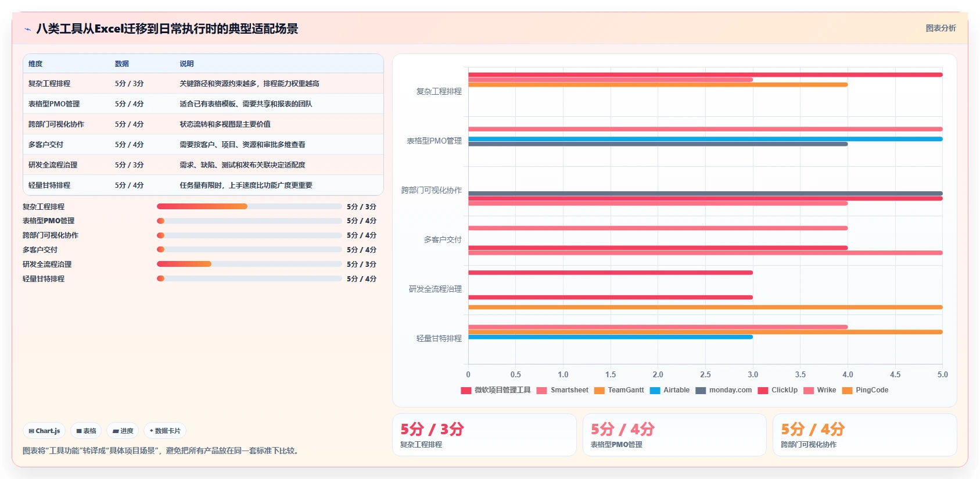The width and height of the screenshot is (980, 479).
Task: Select the 表格 tag chip
Action: coord(86,431)
